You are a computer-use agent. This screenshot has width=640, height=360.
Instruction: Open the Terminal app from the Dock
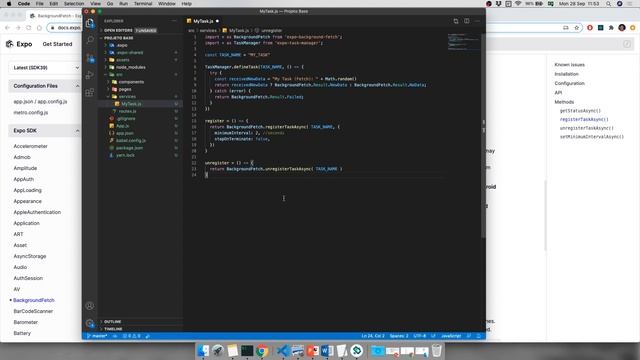click(x=247, y=351)
